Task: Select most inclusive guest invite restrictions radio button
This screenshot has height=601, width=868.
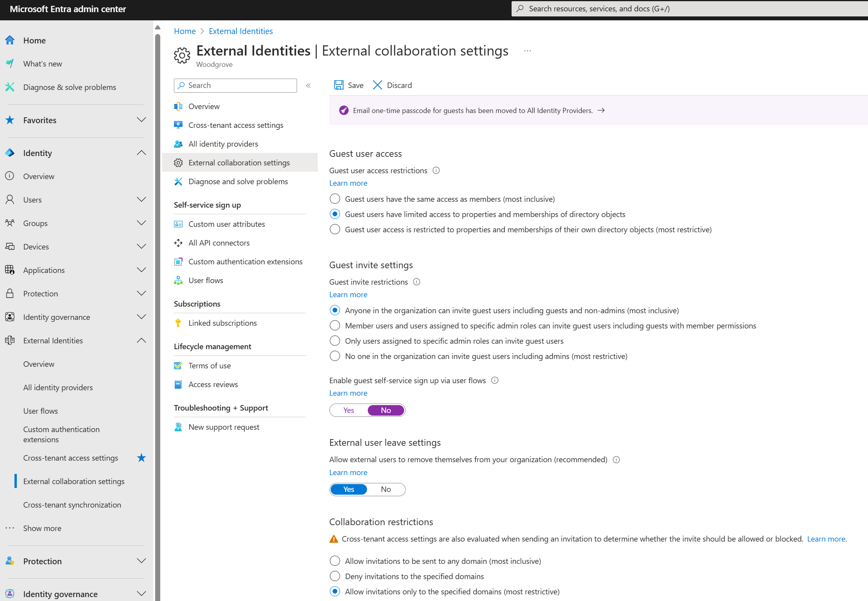Action: (x=335, y=310)
